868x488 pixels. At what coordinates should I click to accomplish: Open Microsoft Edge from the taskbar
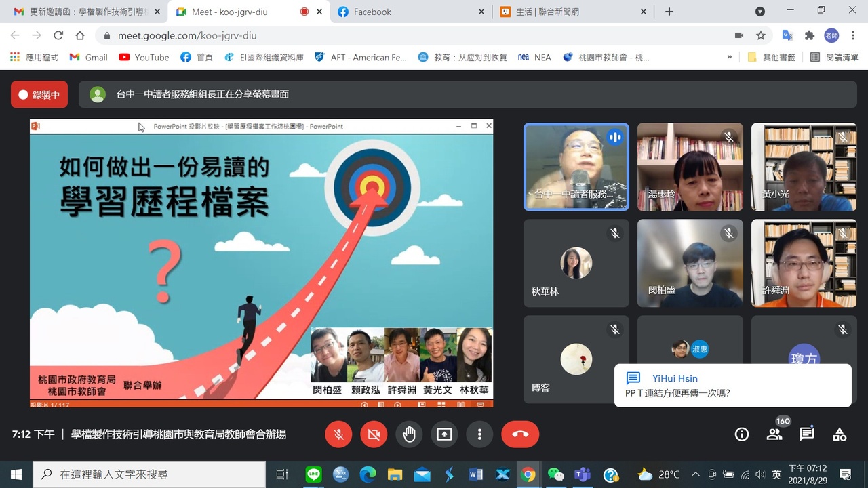[x=368, y=474]
